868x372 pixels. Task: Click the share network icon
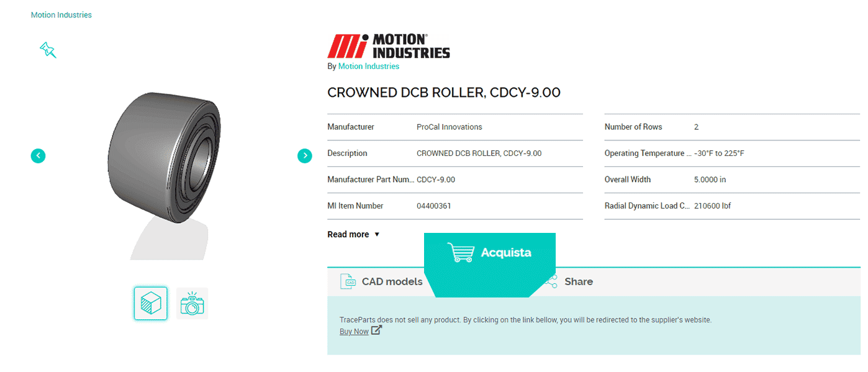coord(551,282)
